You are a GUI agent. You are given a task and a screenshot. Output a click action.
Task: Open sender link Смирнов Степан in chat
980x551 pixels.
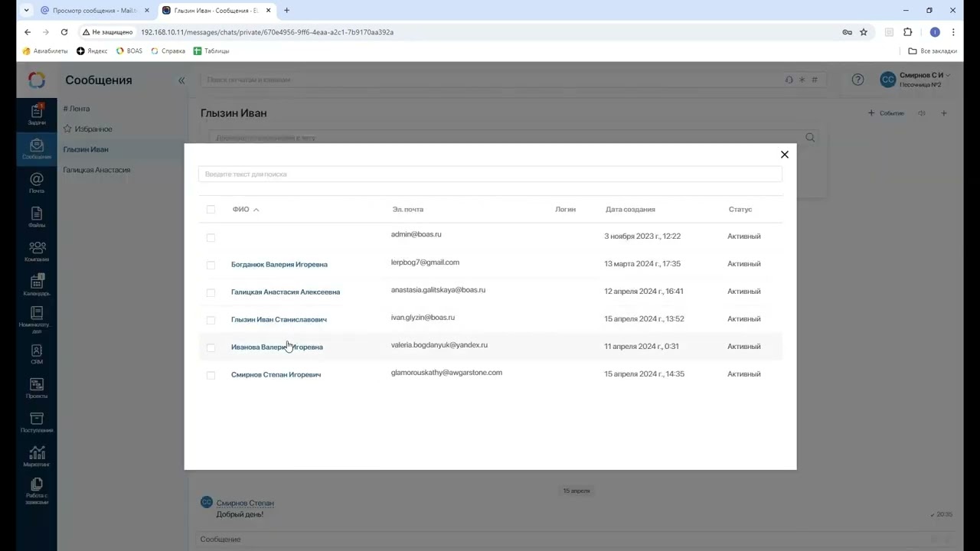[x=245, y=503]
